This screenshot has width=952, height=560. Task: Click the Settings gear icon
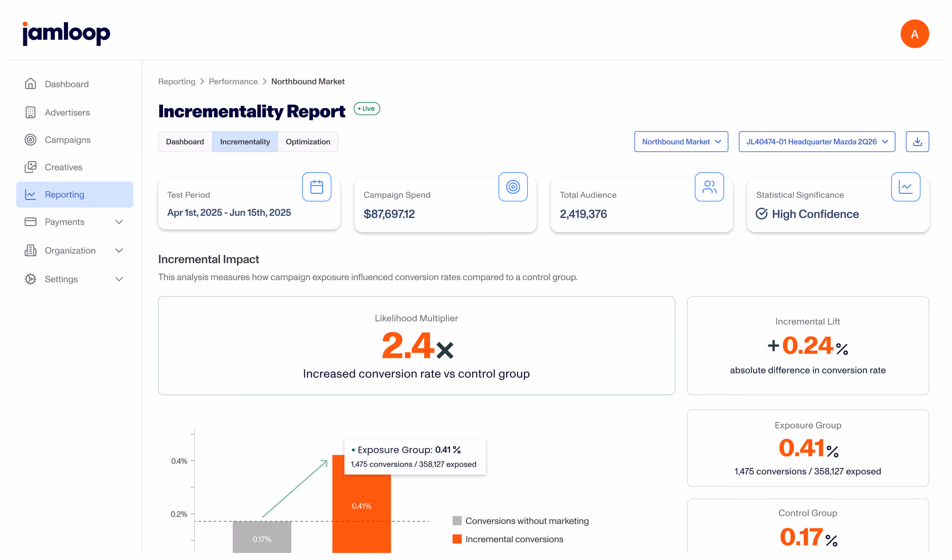30,279
